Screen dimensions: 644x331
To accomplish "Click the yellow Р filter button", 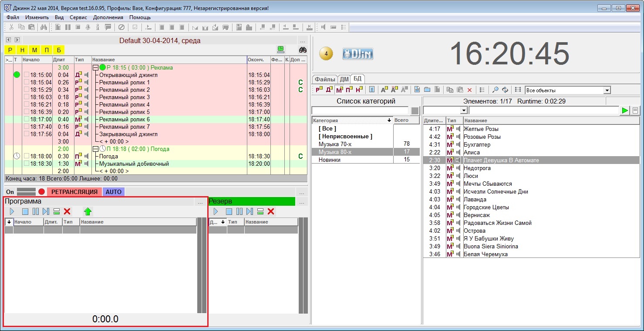I will coord(10,50).
